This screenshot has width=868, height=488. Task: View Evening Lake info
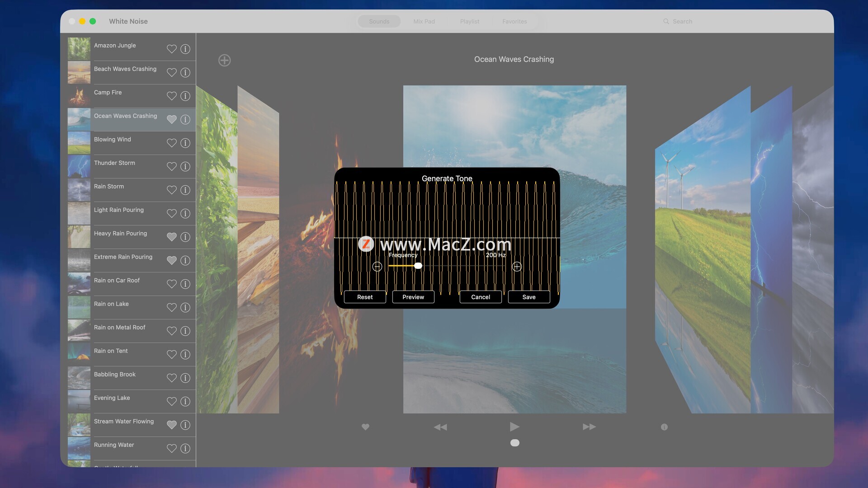pos(185,401)
